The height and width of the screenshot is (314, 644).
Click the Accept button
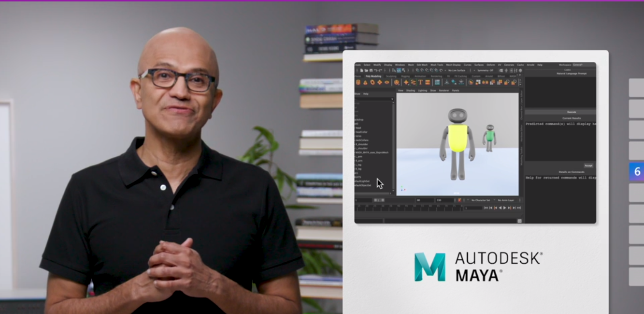[588, 165]
